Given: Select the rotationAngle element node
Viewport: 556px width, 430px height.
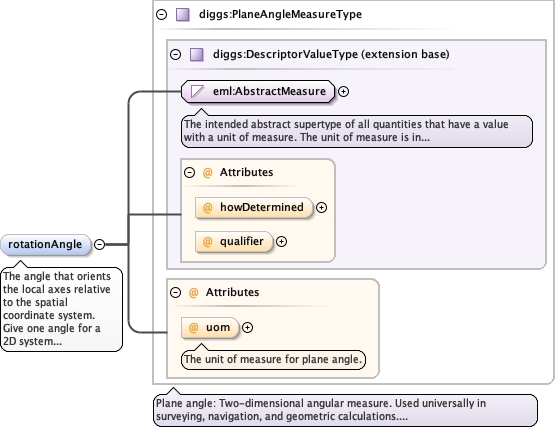Looking at the screenshot, I should (46, 244).
